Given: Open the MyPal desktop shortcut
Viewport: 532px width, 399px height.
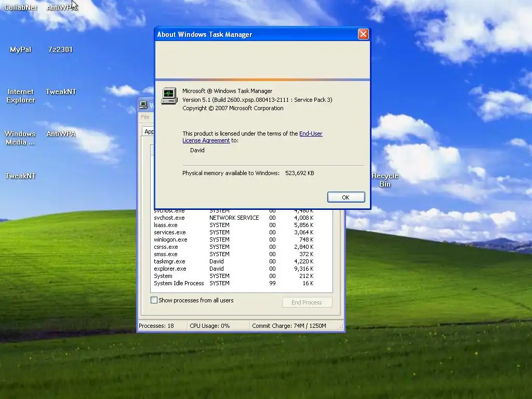Looking at the screenshot, I should (20, 49).
